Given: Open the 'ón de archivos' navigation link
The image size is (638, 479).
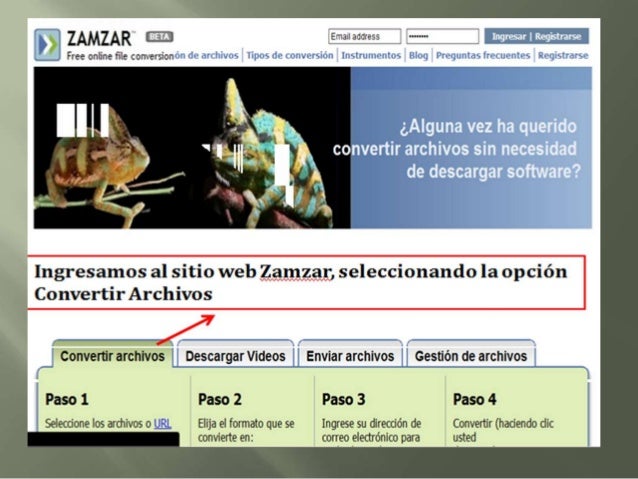Looking at the screenshot, I should coord(207,55).
